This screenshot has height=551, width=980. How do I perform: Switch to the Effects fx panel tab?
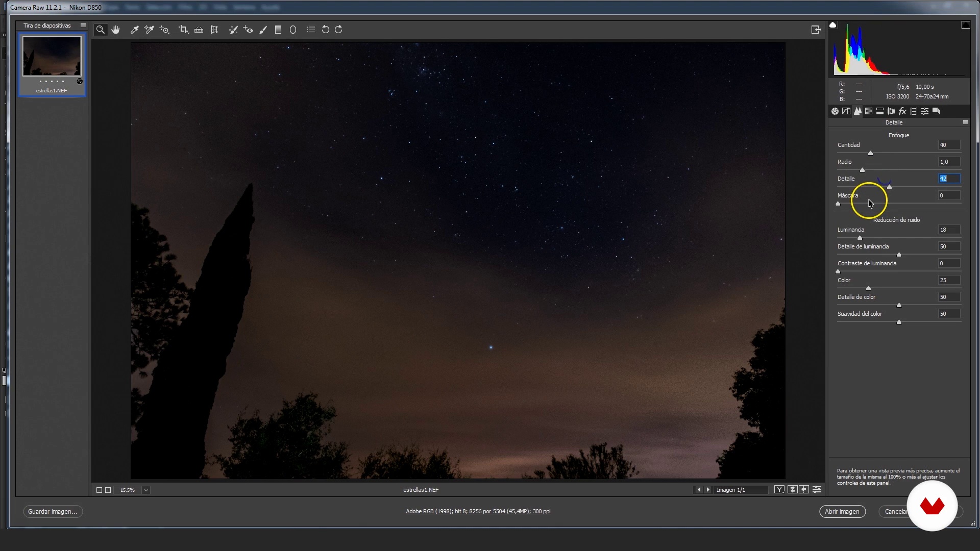902,111
